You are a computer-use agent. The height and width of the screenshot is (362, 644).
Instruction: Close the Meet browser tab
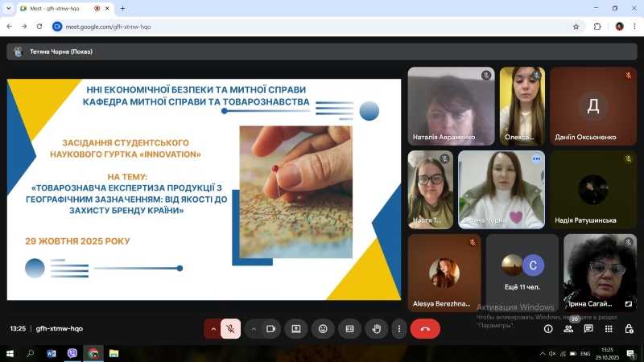107,8
